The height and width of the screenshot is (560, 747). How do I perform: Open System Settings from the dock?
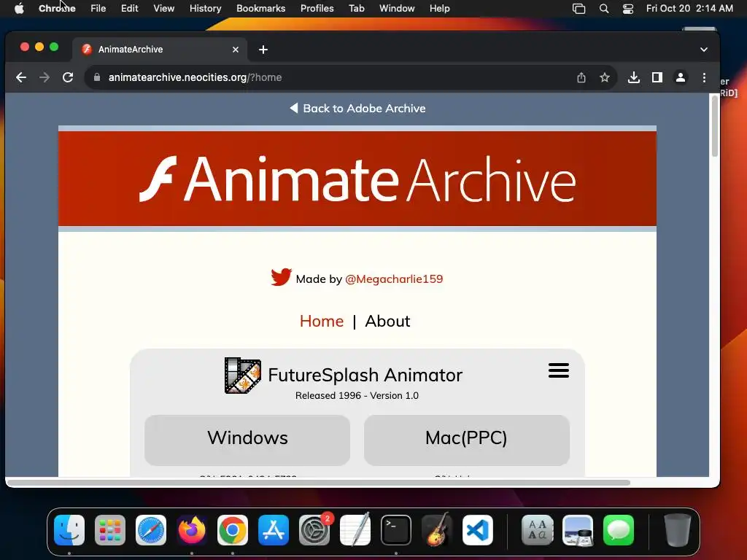coord(314,530)
